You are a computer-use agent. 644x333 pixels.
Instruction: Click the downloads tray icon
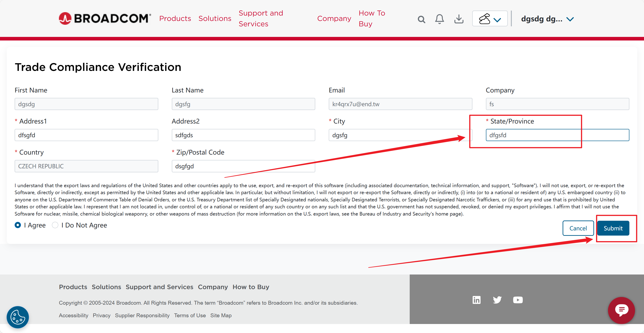pyautogui.click(x=459, y=19)
